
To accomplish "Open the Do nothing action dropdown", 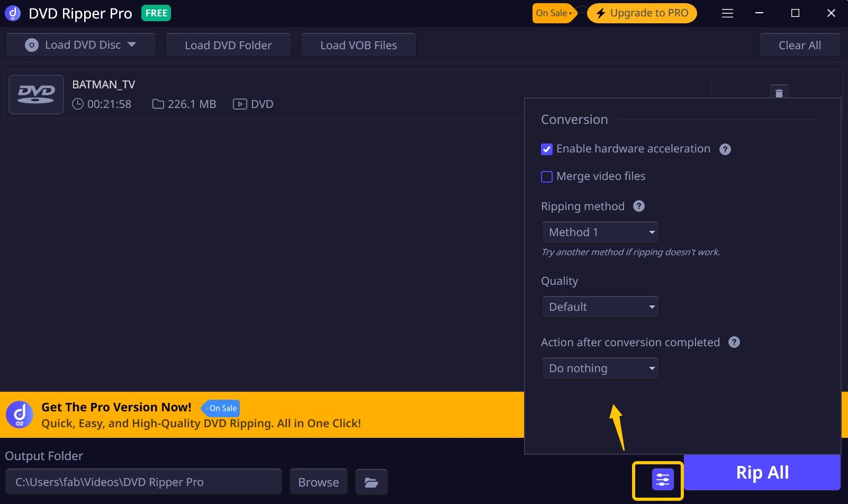I will pos(600,368).
